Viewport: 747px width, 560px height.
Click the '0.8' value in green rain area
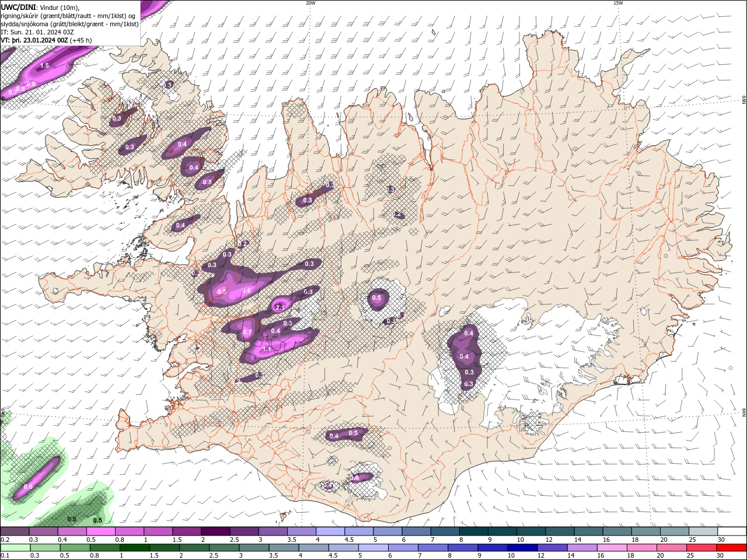(72, 519)
